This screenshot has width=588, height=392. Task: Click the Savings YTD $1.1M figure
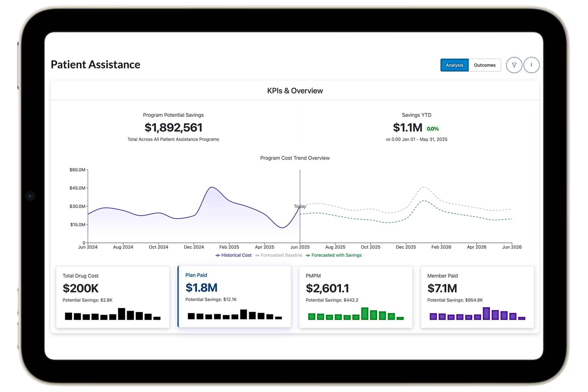tap(407, 128)
